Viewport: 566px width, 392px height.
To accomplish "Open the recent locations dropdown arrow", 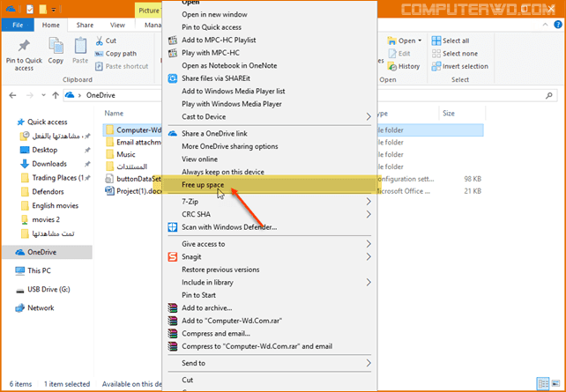I will coord(44,95).
